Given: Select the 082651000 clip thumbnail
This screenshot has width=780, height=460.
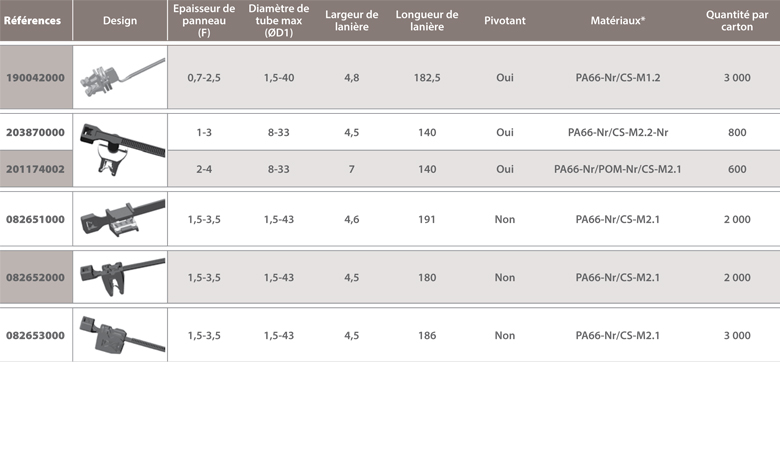Looking at the screenshot, I should pyautogui.click(x=119, y=220).
